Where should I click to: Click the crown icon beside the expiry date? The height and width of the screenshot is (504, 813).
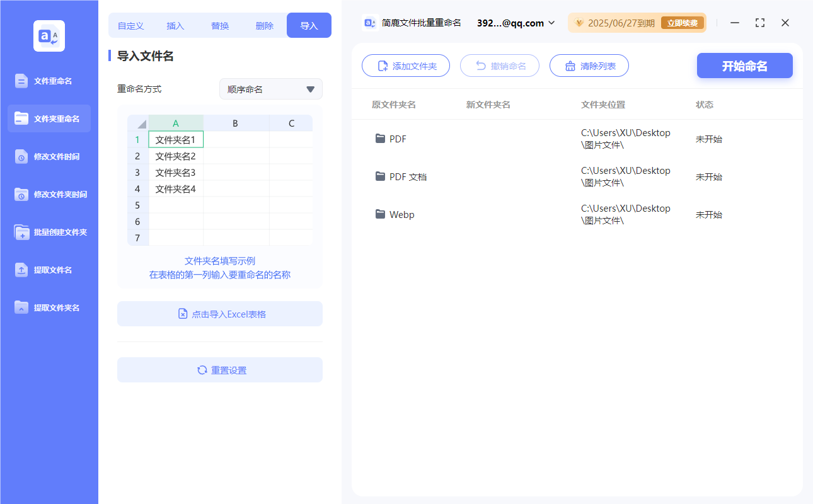[579, 23]
